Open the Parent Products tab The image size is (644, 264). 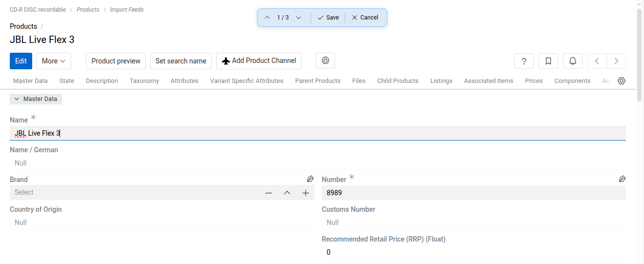click(x=318, y=81)
